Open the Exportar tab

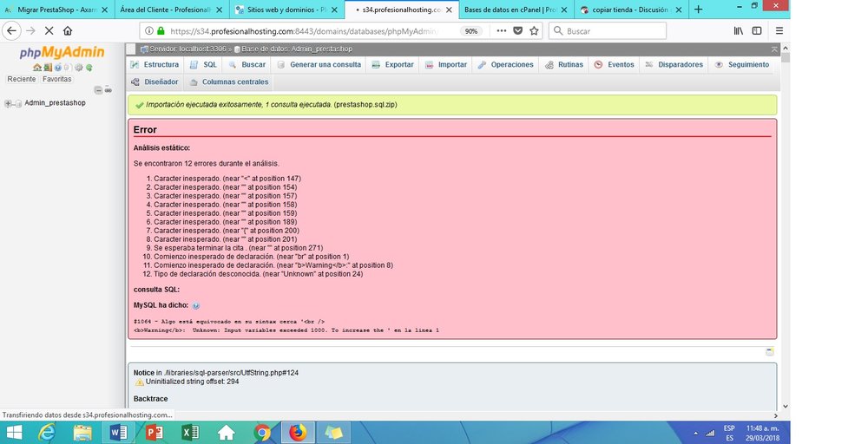[392, 65]
